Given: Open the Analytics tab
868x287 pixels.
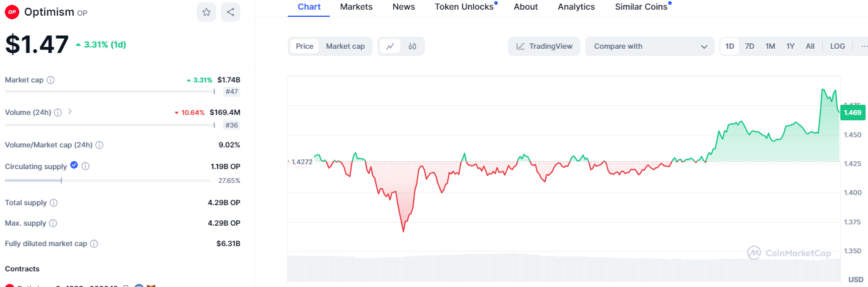Looking at the screenshot, I should coord(576,7).
